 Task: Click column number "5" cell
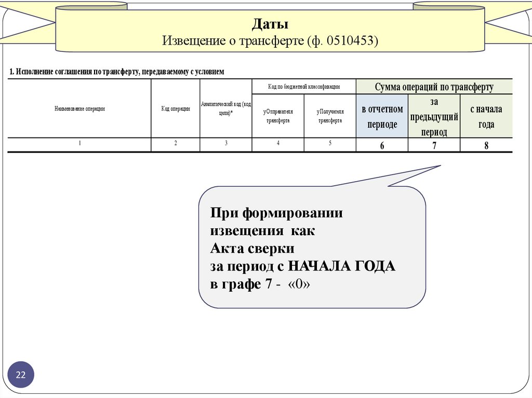330,144
